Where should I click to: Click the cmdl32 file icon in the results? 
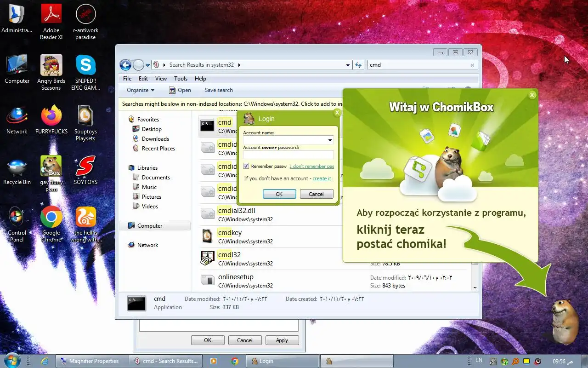pyautogui.click(x=208, y=258)
